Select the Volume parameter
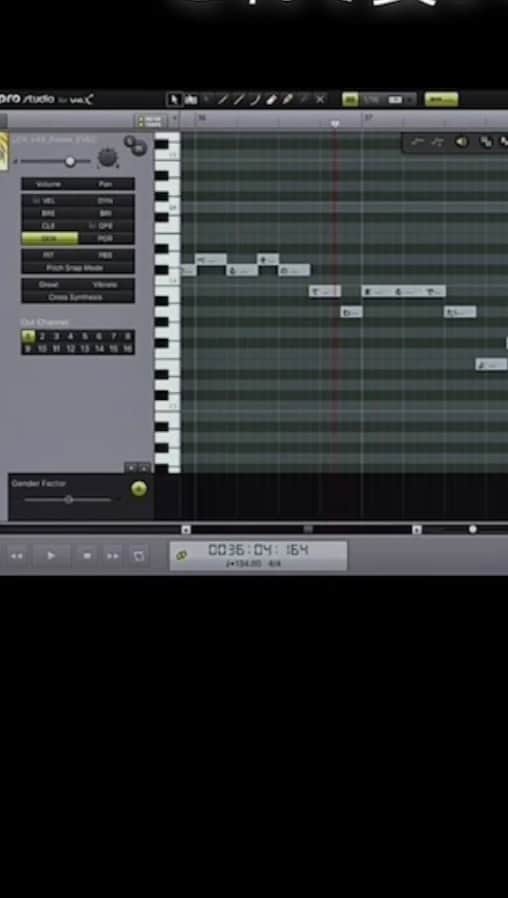The width and height of the screenshot is (508, 898). point(49,184)
